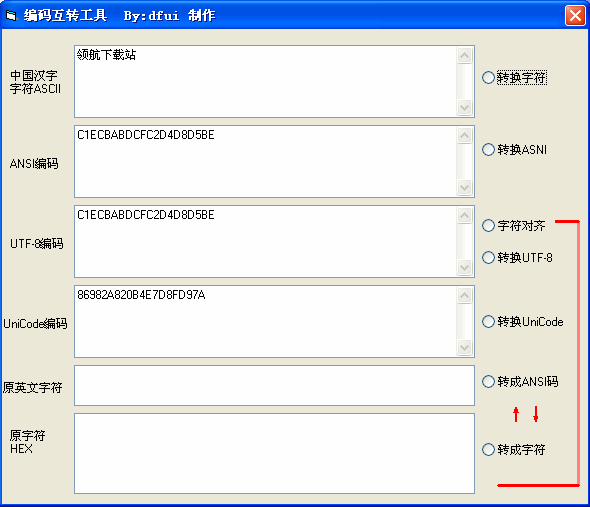Click scroll-up arrow in ANSI编码 box

(x=465, y=136)
